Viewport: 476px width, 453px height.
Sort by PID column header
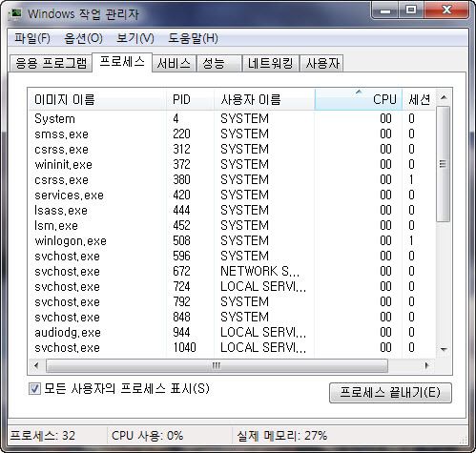tap(190, 99)
